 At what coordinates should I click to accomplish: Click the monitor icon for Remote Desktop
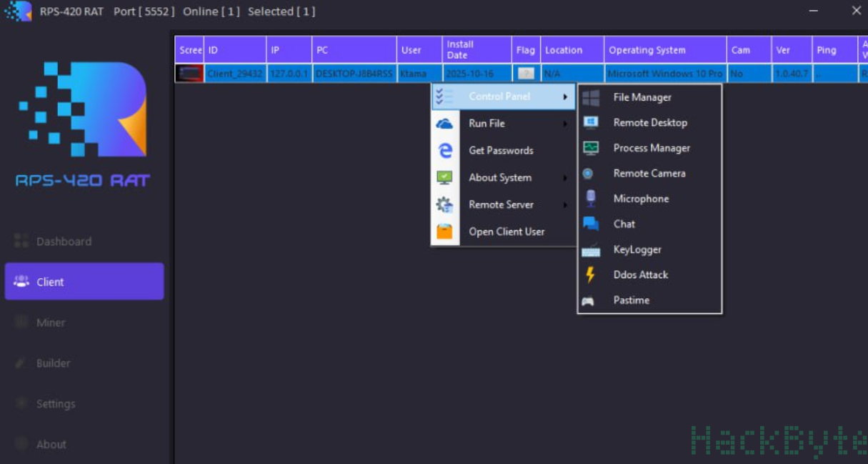(591, 123)
